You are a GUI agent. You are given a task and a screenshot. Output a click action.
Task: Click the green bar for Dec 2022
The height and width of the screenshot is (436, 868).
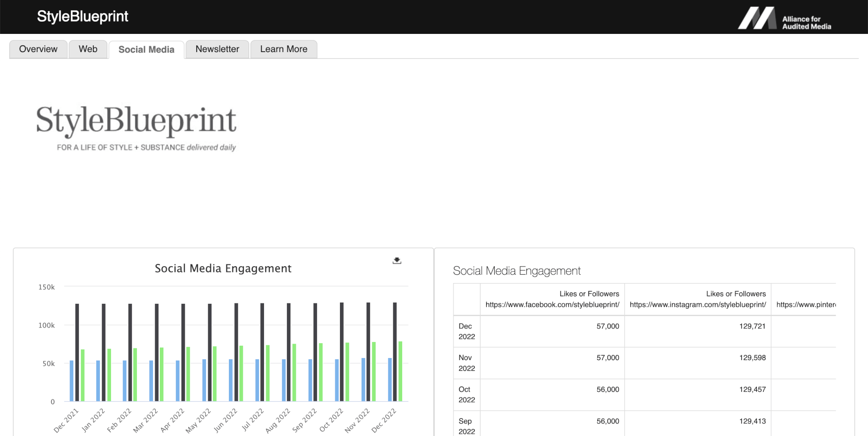pyautogui.click(x=400, y=371)
